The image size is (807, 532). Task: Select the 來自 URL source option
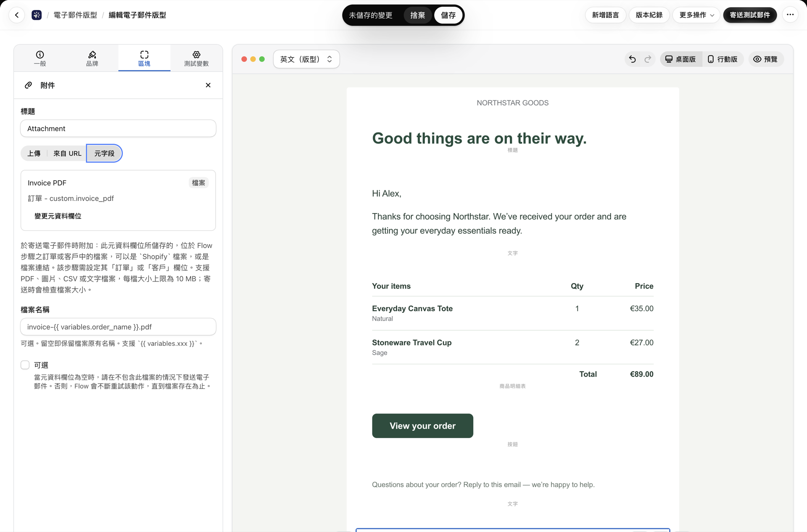(67, 153)
